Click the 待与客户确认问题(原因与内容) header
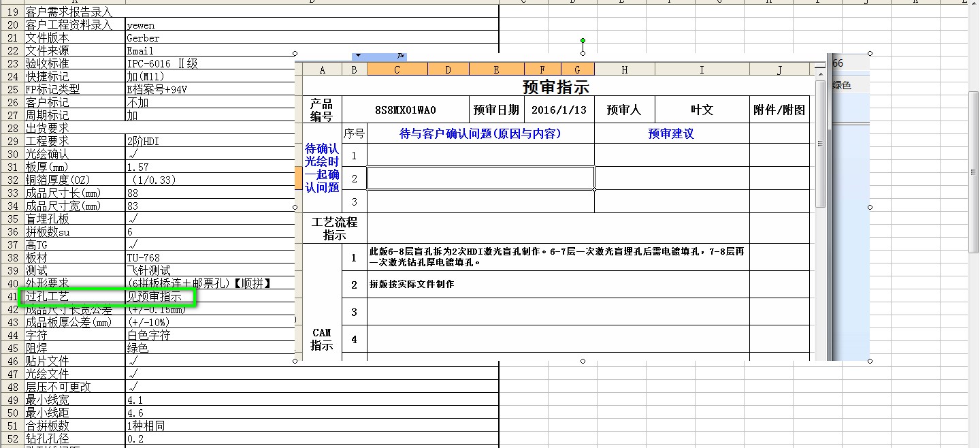 [x=480, y=133]
